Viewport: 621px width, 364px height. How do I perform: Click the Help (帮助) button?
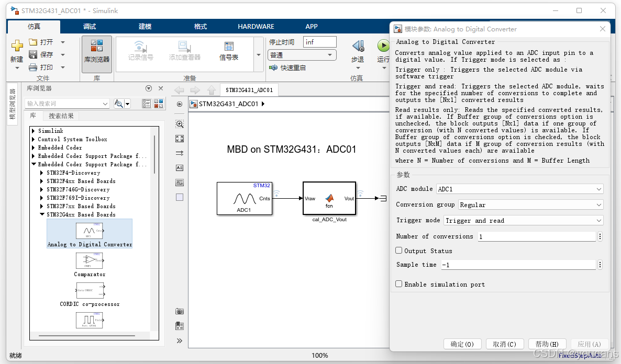click(x=547, y=344)
